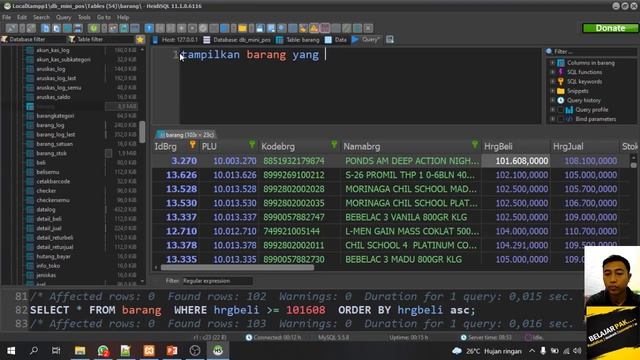Expand Query history node
This screenshot has height=360, width=640.
click(x=552, y=100)
